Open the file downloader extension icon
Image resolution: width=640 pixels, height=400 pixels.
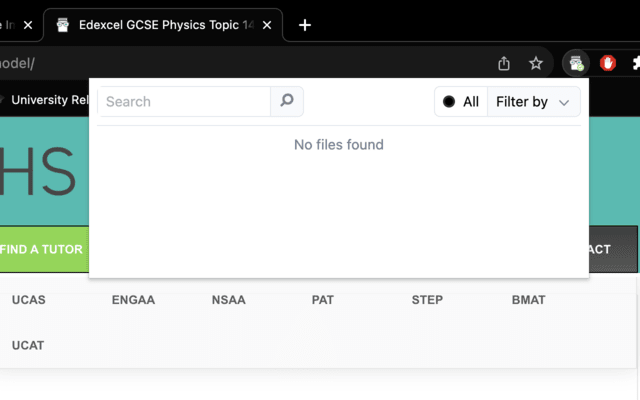[576, 63]
